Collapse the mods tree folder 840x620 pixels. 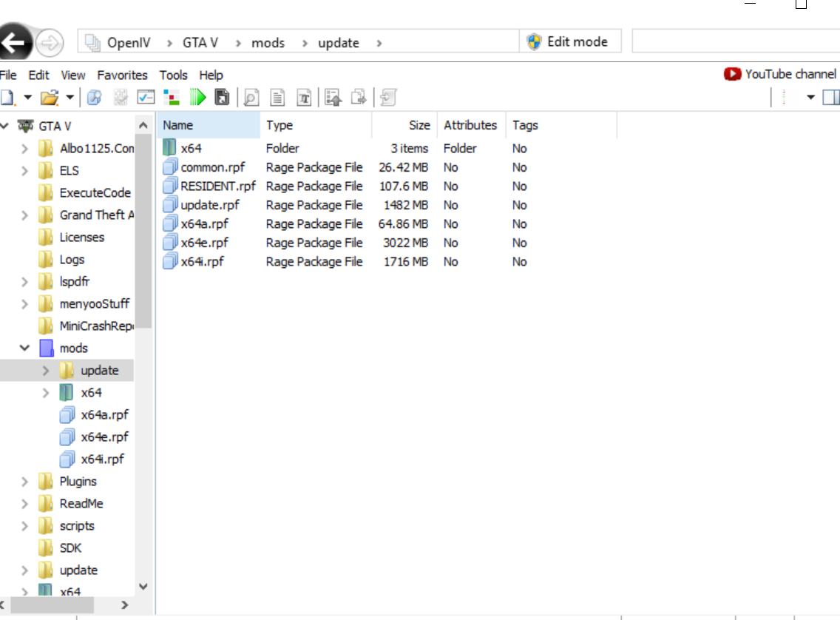click(x=24, y=348)
